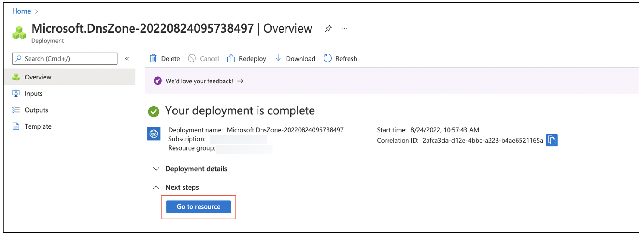Click the breadcrumb chevron after Home

[36, 11]
